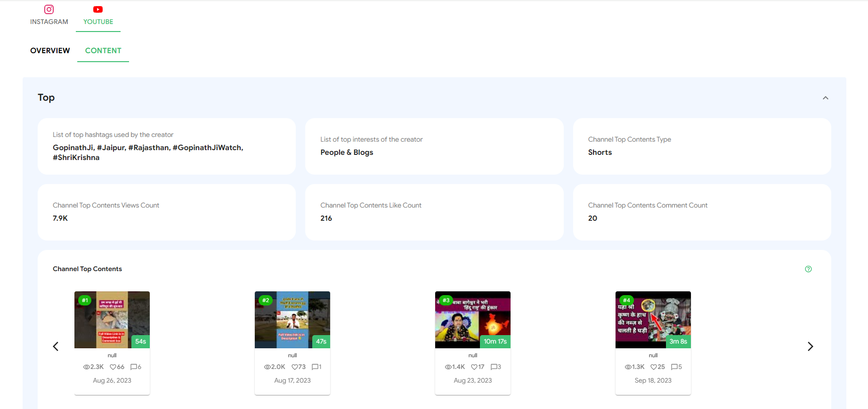This screenshot has width=868, height=409.
Task: Collapse the Top section with chevron
Action: 825,98
